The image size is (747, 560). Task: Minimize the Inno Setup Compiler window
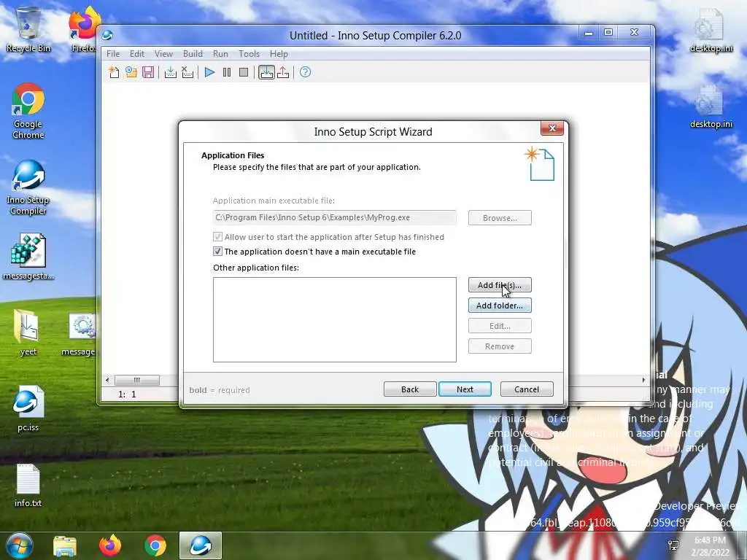pyautogui.click(x=589, y=32)
